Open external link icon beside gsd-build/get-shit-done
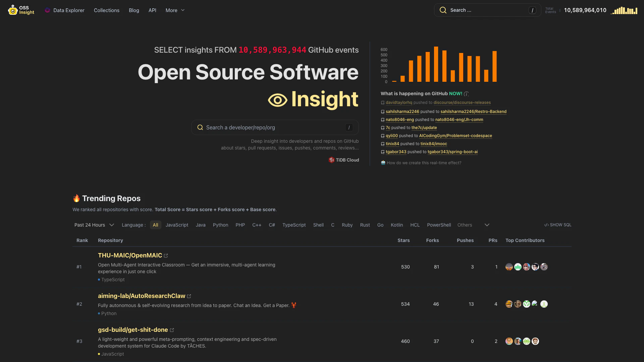Viewport: 644px width, 362px height. point(172,330)
